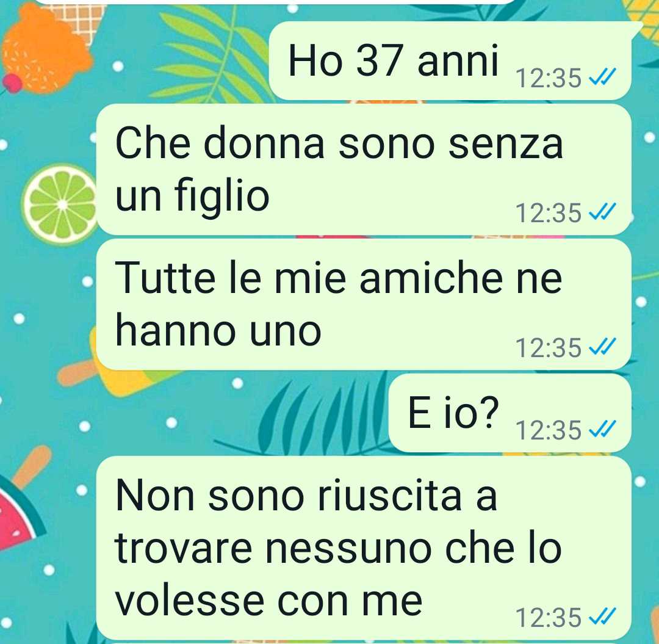Select the "E io?" message bubble
Viewport: 659px width, 644px height.
pos(510,413)
